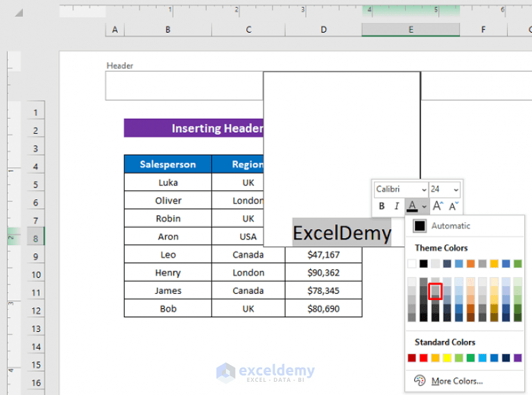Select column C header
The width and height of the screenshot is (532, 395).
point(248,30)
